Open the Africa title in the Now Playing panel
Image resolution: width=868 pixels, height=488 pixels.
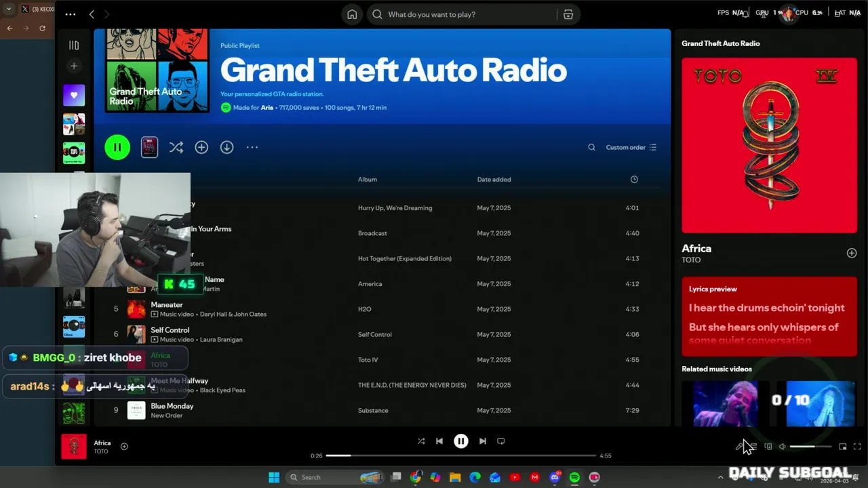click(x=696, y=249)
